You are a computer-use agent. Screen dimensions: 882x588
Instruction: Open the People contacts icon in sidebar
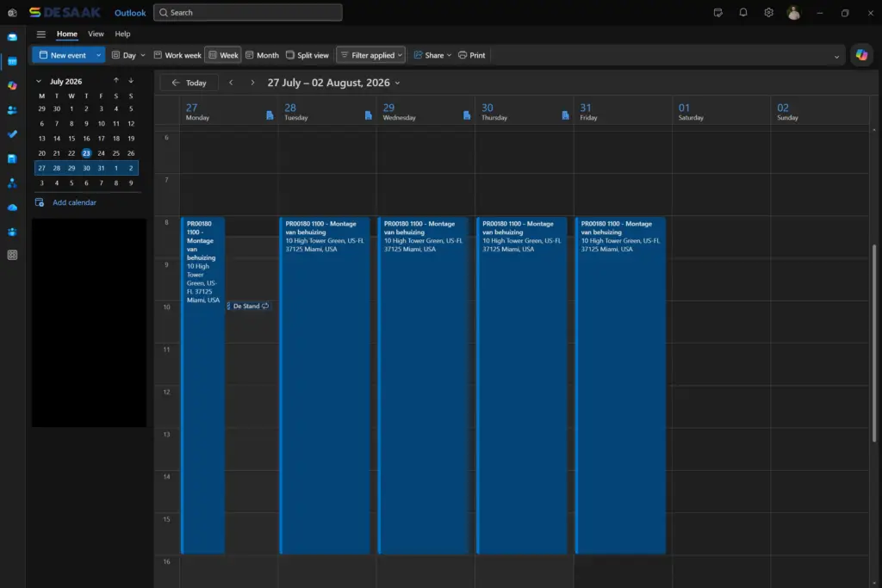click(x=12, y=110)
